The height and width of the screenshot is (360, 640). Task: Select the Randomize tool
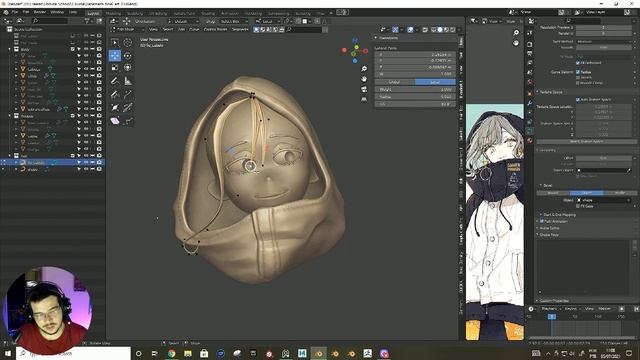(128, 121)
